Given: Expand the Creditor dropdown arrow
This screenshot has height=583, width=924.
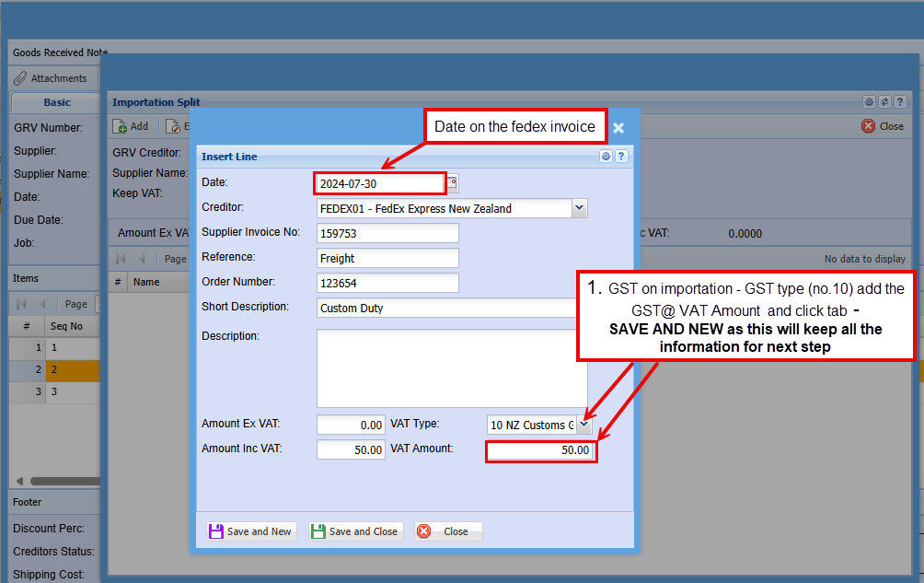Looking at the screenshot, I should (x=579, y=208).
